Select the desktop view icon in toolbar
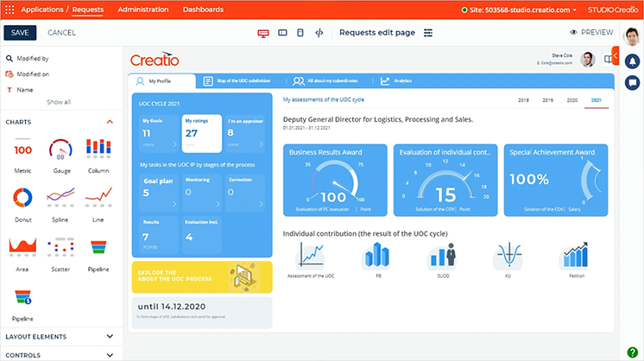Screen dimensions: 644x361 tap(263, 33)
